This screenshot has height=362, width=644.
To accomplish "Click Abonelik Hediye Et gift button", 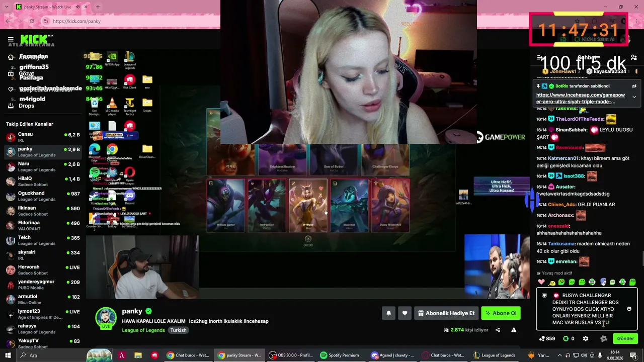I will pos(446,313).
